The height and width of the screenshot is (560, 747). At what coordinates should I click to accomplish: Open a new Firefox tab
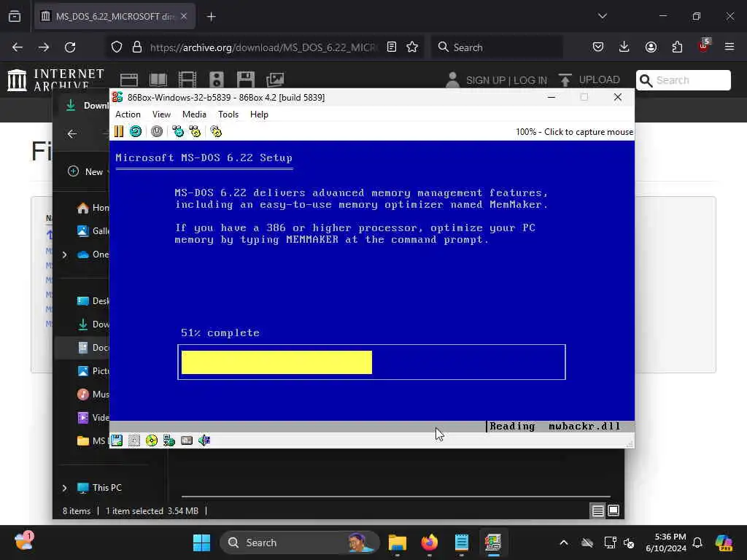(x=211, y=17)
